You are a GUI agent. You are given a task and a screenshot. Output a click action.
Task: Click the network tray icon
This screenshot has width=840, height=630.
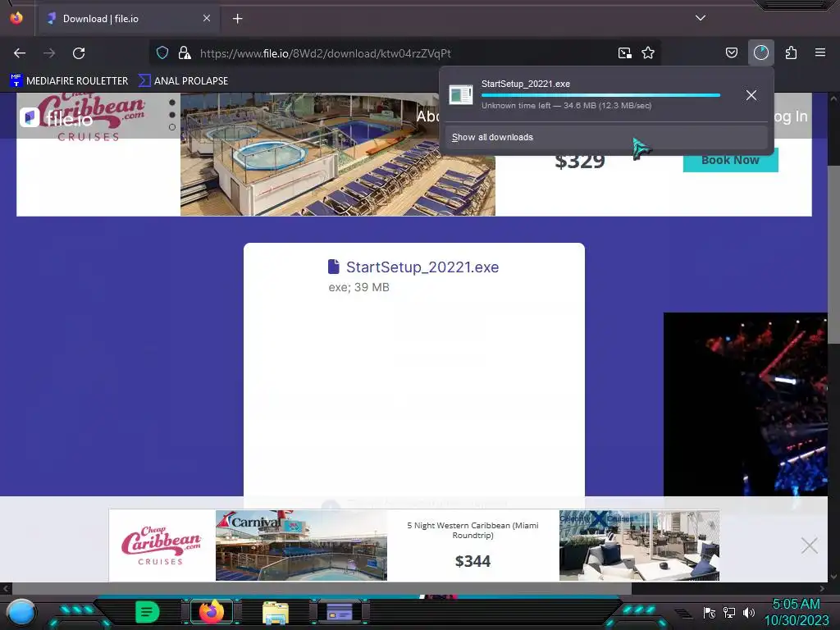(729, 612)
